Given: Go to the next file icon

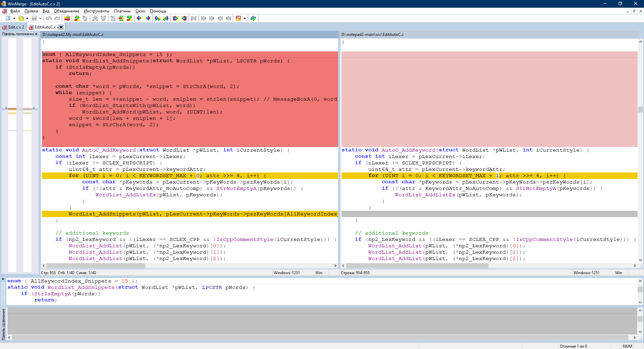Looking at the screenshot, I should [220, 18].
